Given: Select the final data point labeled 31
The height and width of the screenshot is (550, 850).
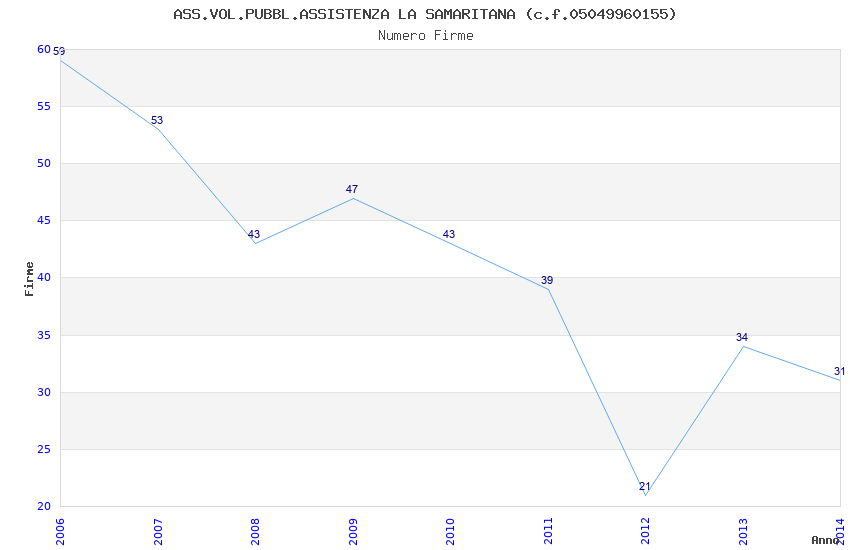Looking at the screenshot, I should pyautogui.click(x=839, y=380).
